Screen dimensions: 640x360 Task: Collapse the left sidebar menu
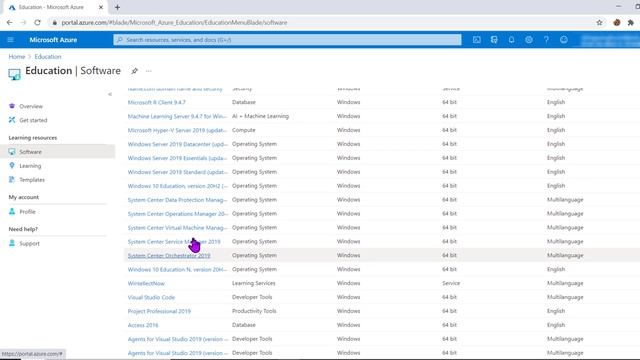click(110, 94)
